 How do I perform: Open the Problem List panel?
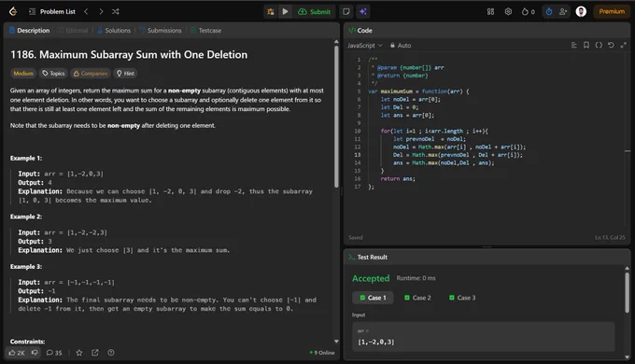(x=52, y=12)
